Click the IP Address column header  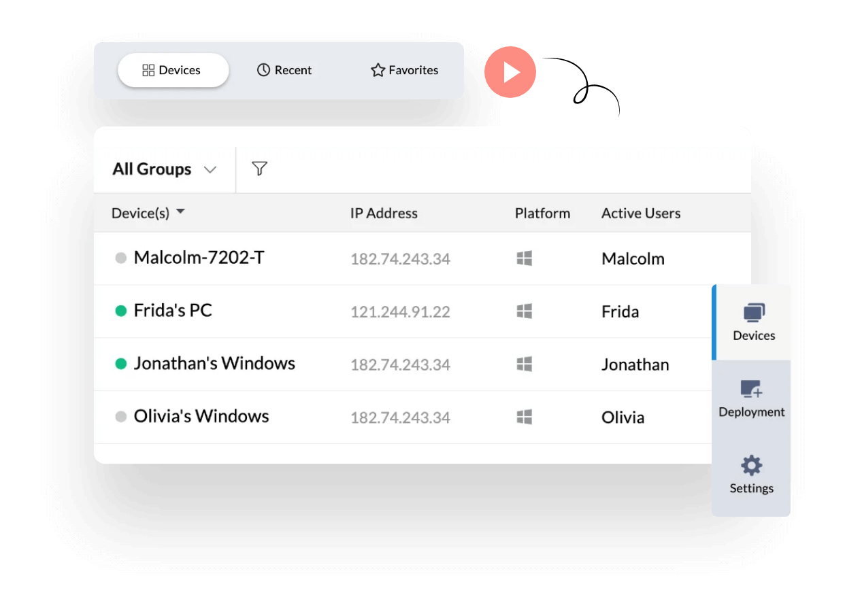[384, 213]
